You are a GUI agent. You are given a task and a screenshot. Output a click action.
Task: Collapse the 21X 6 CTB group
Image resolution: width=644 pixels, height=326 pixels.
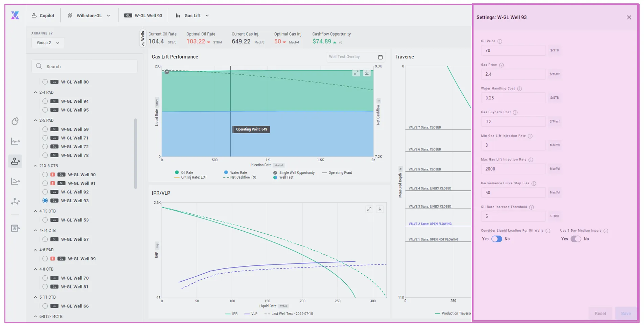tap(36, 166)
